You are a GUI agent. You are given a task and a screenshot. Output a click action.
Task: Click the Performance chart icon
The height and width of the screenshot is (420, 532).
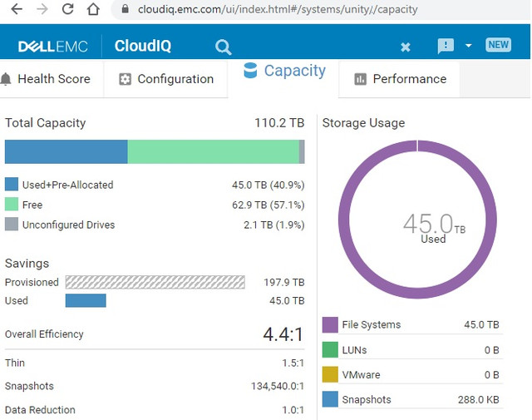pyautogui.click(x=360, y=79)
